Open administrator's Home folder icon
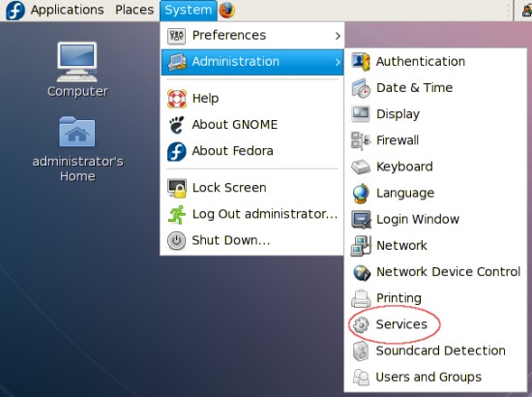The image size is (532, 397). coord(77,149)
